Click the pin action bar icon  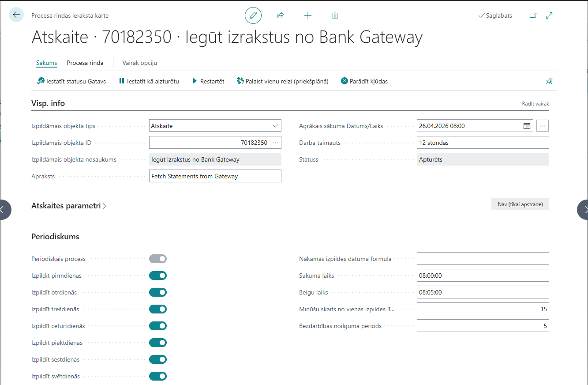pyautogui.click(x=549, y=81)
